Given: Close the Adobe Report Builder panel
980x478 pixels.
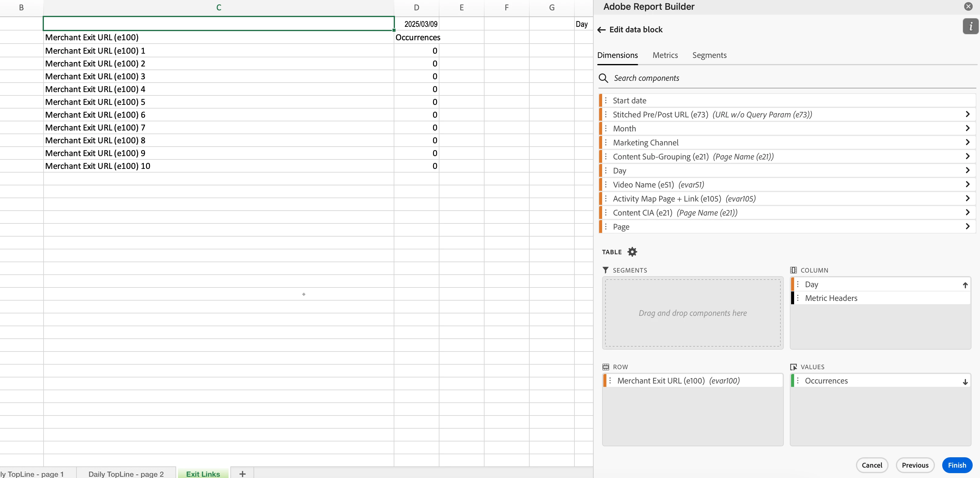Looking at the screenshot, I should (x=968, y=6).
